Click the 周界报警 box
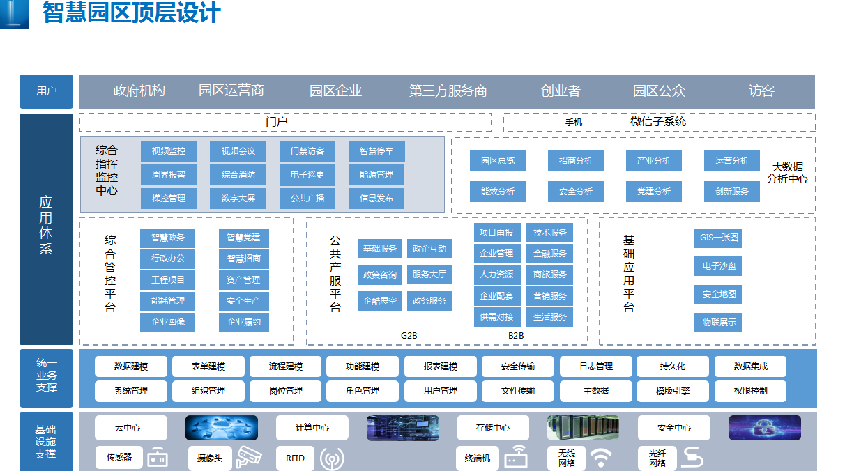This screenshot has width=868, height=471. tap(169, 175)
